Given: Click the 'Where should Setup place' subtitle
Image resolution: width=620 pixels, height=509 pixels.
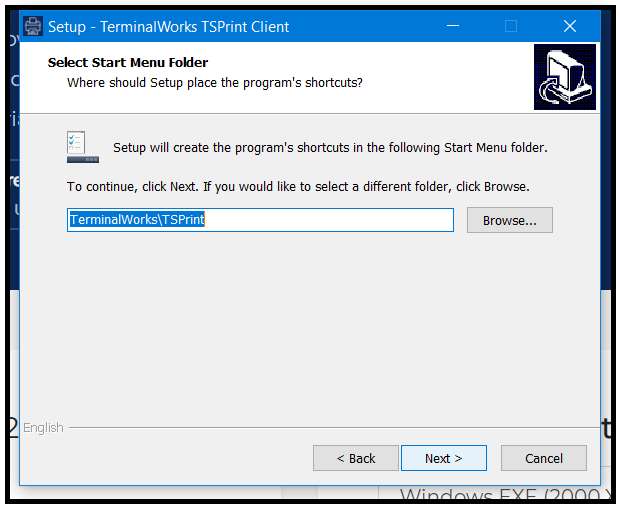Looking at the screenshot, I should (x=215, y=83).
